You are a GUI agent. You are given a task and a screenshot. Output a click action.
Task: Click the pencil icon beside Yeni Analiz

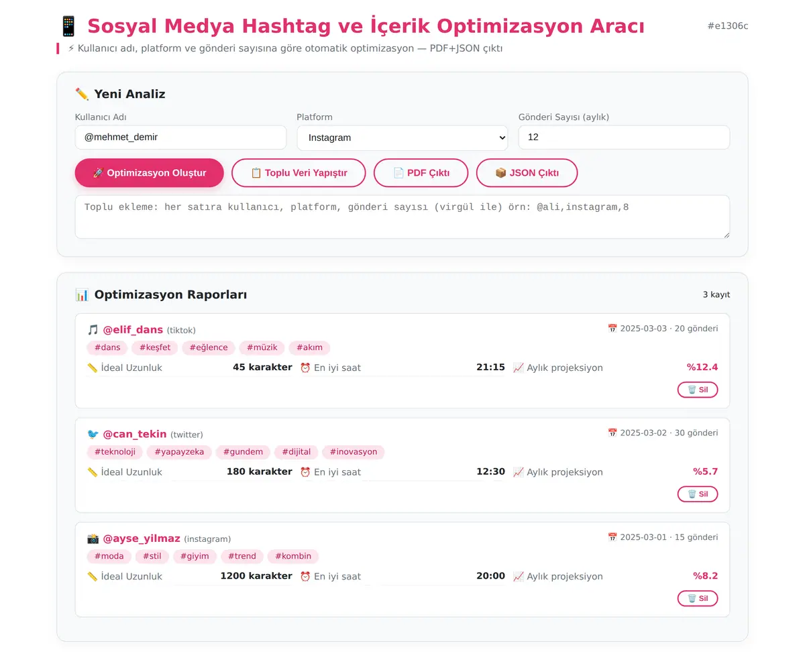[x=82, y=94]
